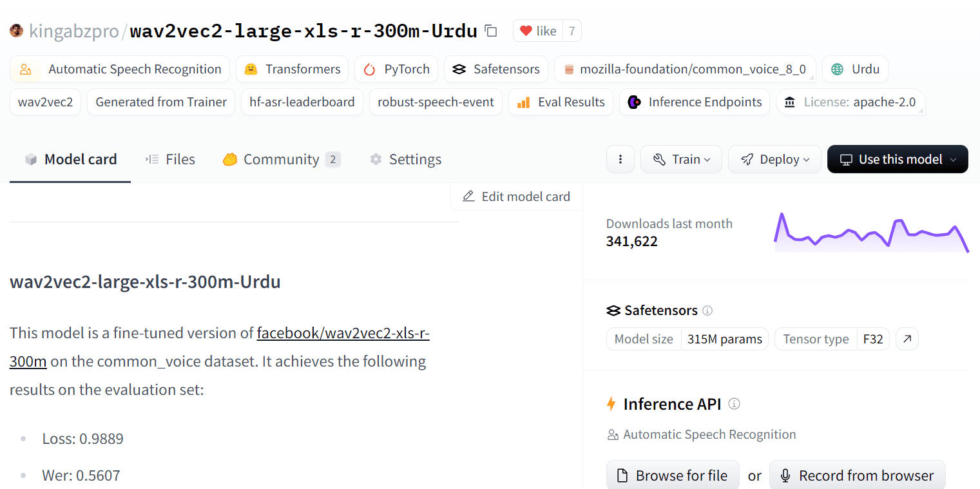The width and height of the screenshot is (980, 489).
Task: Click the PyTorch tag
Action: tap(396, 69)
